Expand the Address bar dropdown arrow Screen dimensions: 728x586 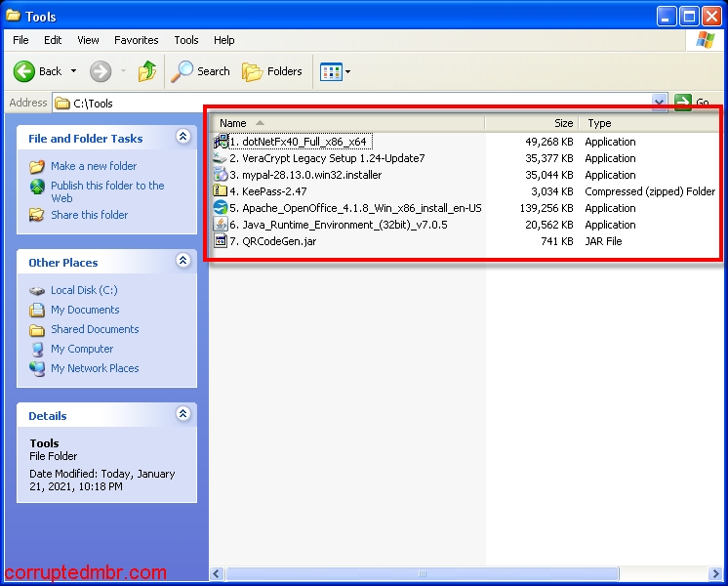point(659,103)
